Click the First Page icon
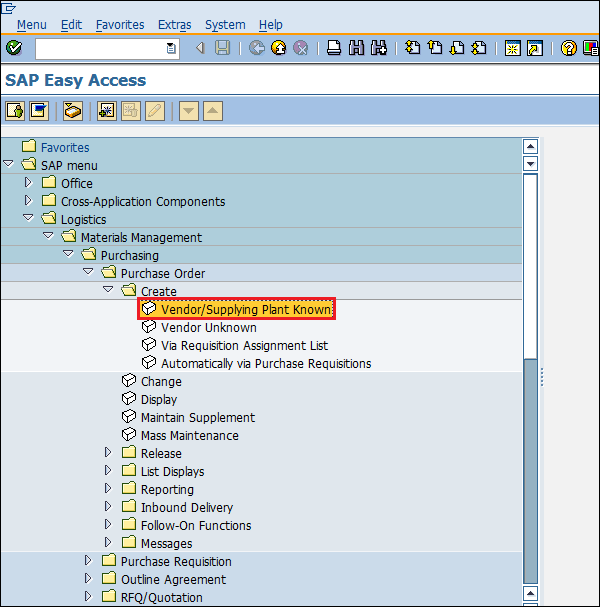This screenshot has height=607, width=600. [x=413, y=48]
